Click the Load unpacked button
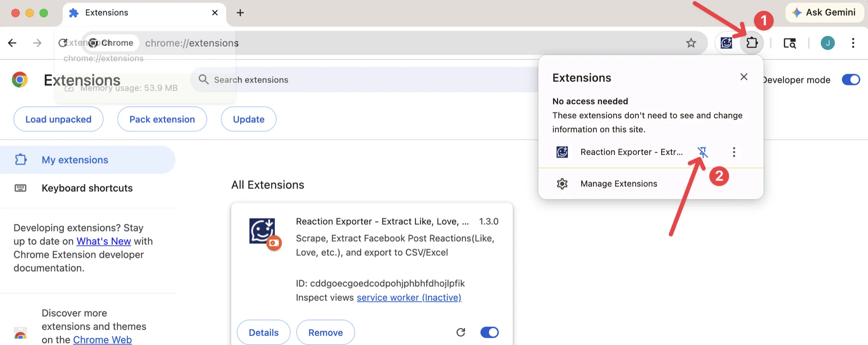The height and width of the screenshot is (345, 868). point(59,119)
